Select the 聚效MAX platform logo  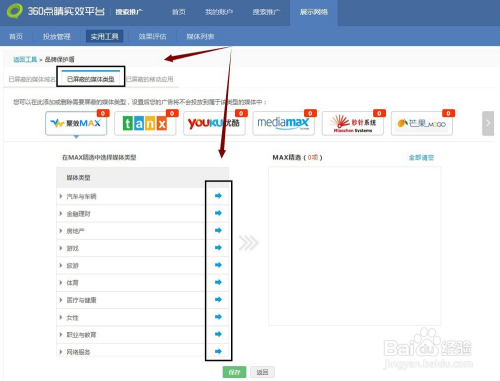[x=76, y=123]
